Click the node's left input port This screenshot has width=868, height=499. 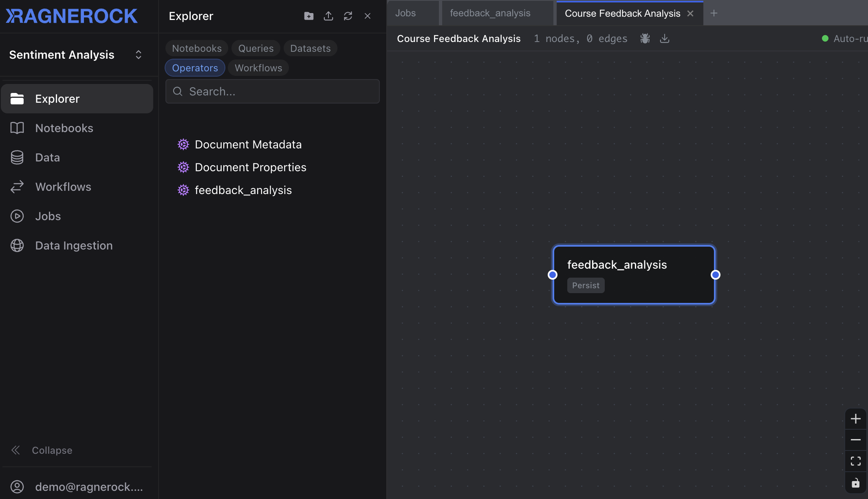pos(553,275)
